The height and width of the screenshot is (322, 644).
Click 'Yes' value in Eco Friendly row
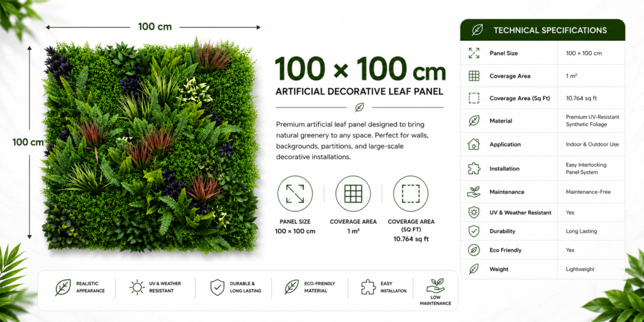(x=570, y=250)
